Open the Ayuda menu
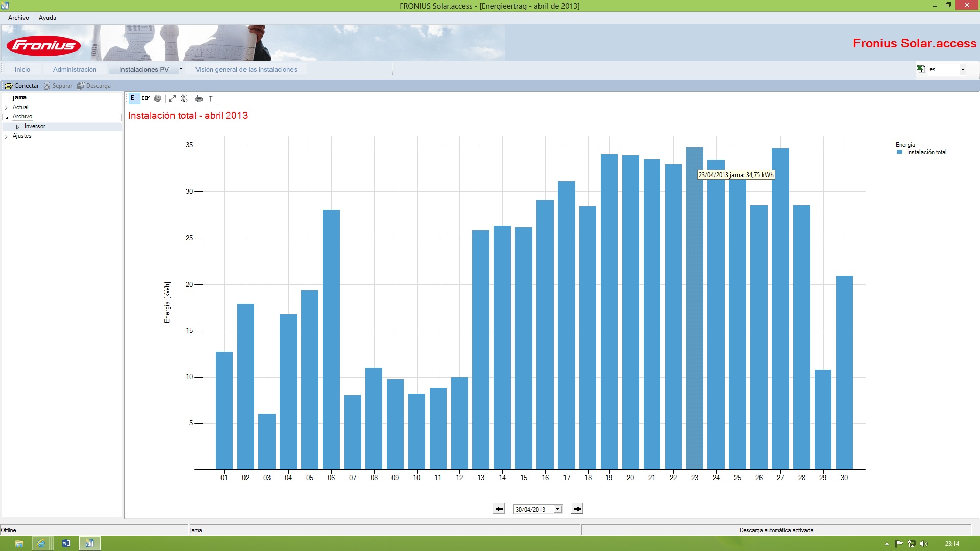 [47, 18]
